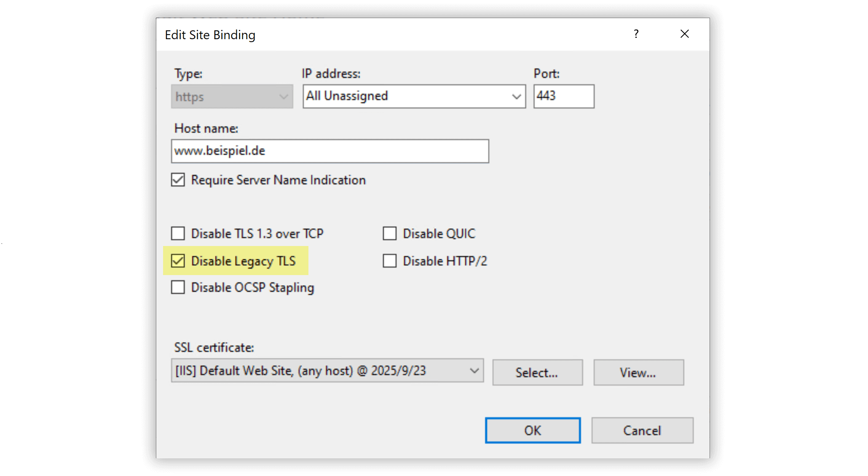The height and width of the screenshot is (476, 868).
Task: Expand the SSL certificate dropdown
Action: (x=474, y=371)
